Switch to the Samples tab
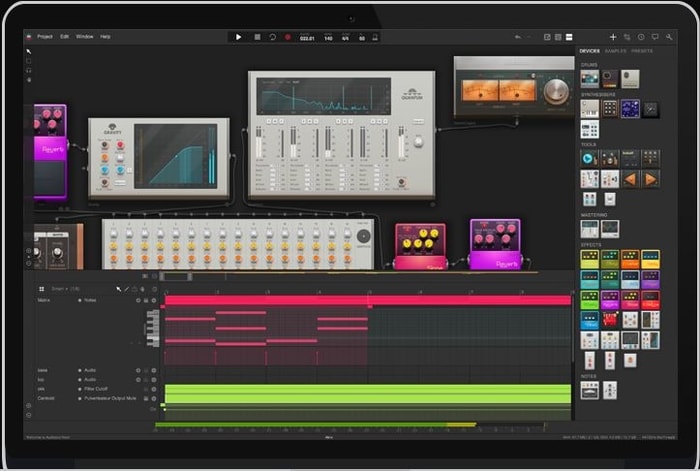The width and height of the screenshot is (700, 471). point(615,51)
